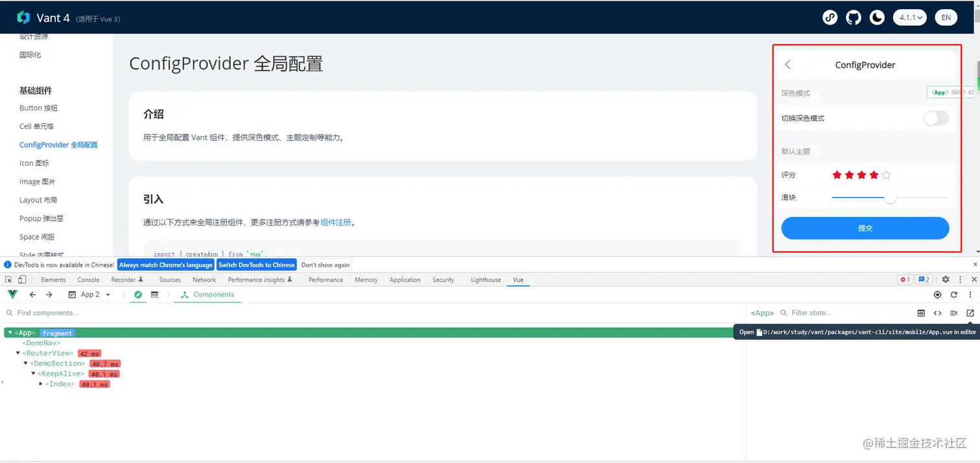Image resolution: width=980 pixels, height=463 pixels.
Task: Select the <DemoNav> component row
Action: coord(41,343)
